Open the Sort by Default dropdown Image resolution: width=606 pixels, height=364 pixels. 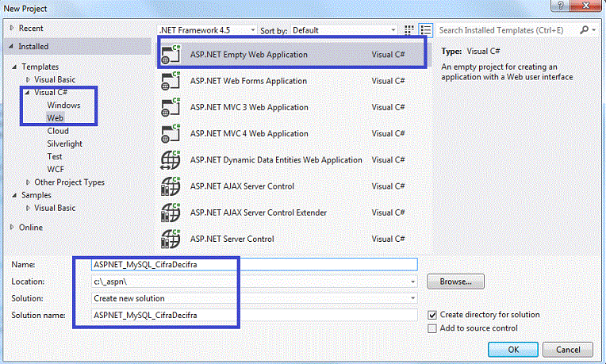(x=393, y=30)
